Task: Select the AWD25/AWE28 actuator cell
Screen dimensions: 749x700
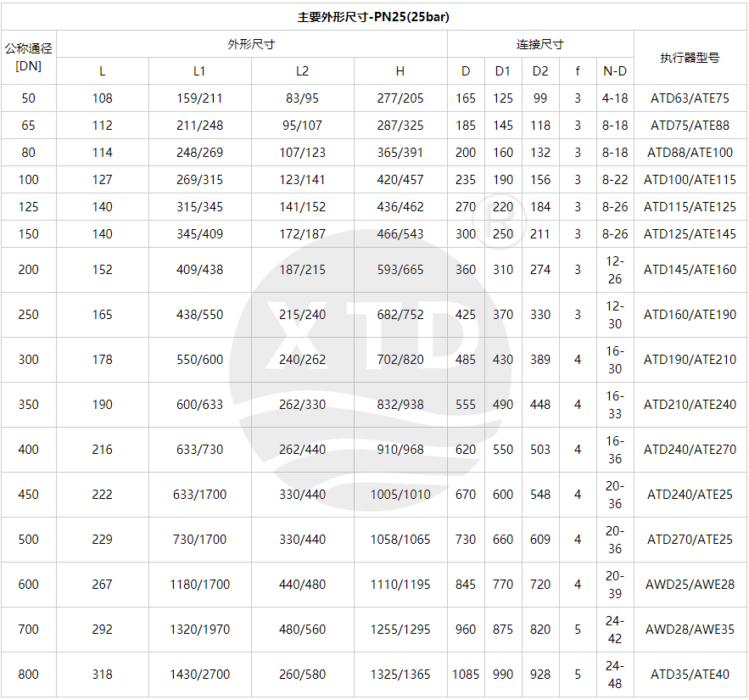Action: pyautogui.click(x=690, y=585)
